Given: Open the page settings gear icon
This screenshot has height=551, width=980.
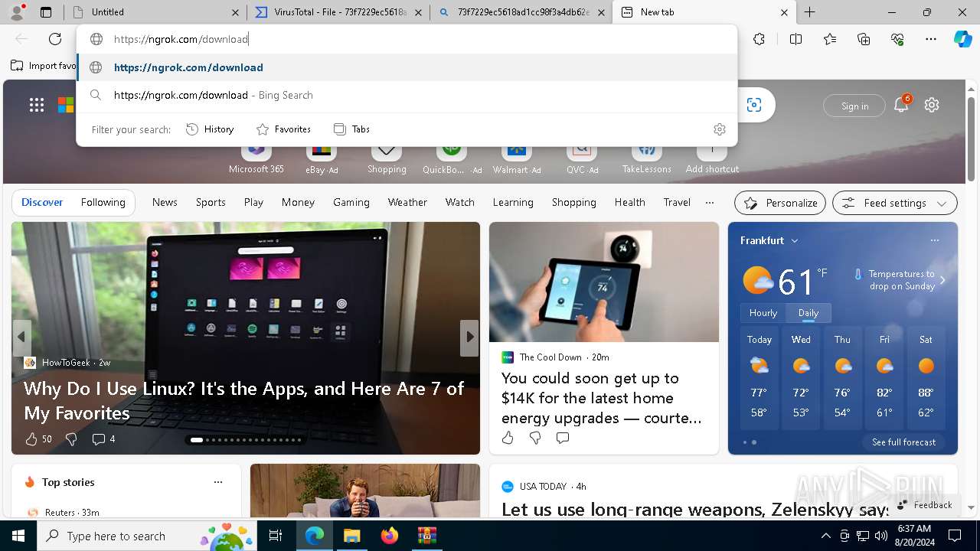Looking at the screenshot, I should (932, 105).
